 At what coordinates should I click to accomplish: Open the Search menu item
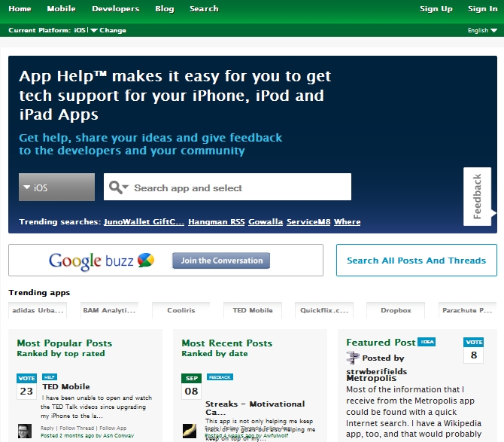pyautogui.click(x=204, y=9)
